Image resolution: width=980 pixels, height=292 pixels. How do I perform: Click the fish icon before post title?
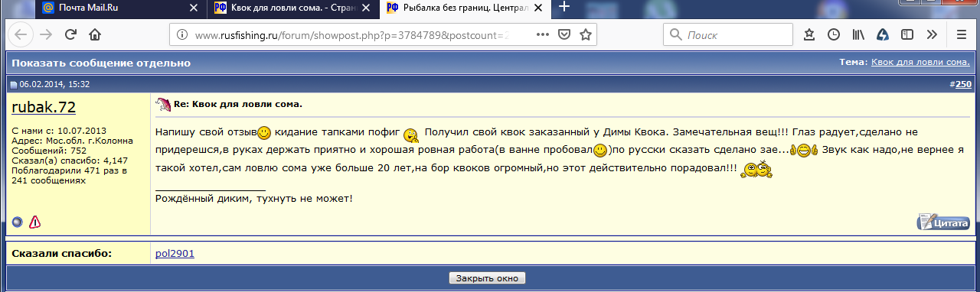(162, 104)
